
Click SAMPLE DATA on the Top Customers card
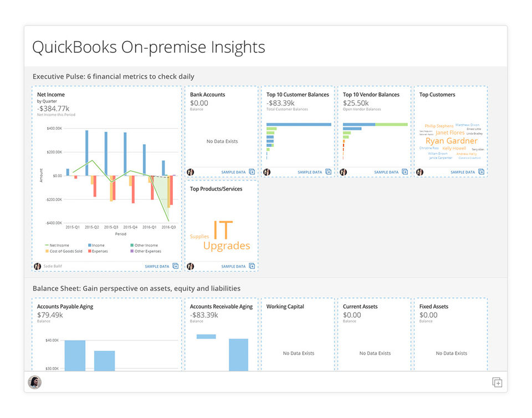[x=463, y=172]
